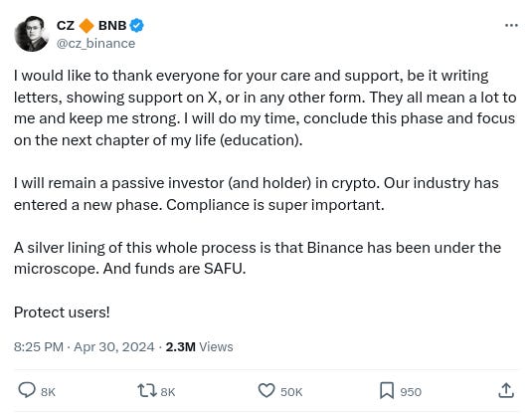Open CZ's circular profile avatar
The height and width of the screenshot is (414, 532).
click(x=32, y=34)
